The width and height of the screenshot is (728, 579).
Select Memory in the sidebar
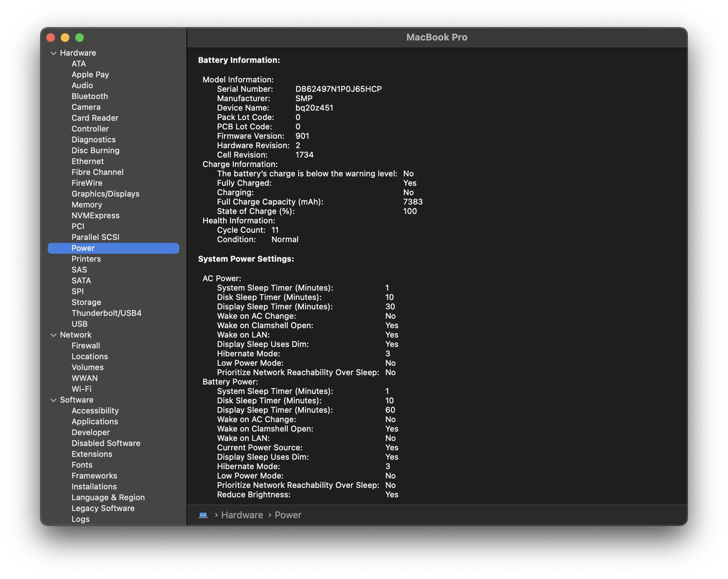86,205
